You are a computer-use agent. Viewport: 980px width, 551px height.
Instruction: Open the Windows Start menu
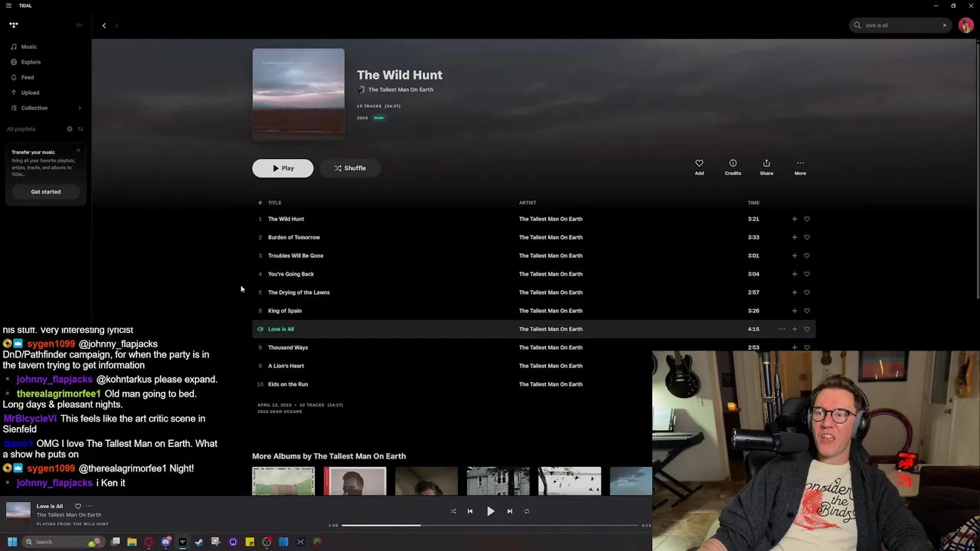(12, 542)
